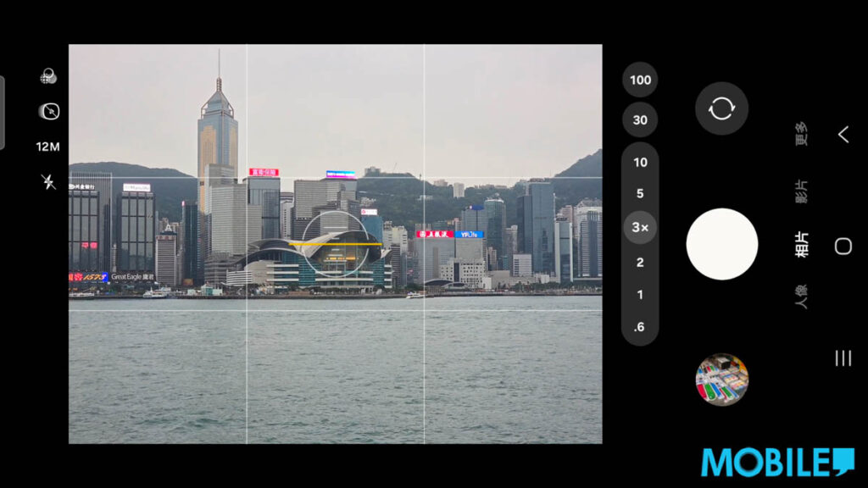
Task: Open the 12M resolution setting
Action: click(48, 147)
